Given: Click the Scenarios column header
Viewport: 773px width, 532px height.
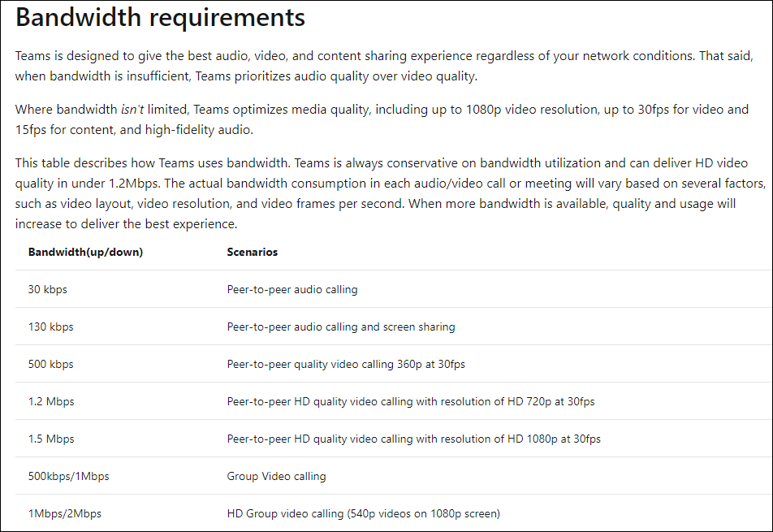Looking at the screenshot, I should pyautogui.click(x=253, y=252).
